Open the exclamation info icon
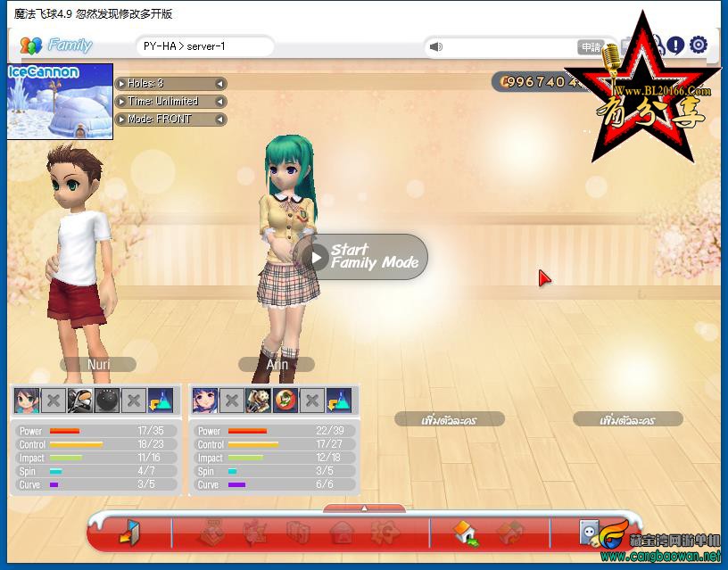728x570 pixels. tap(675, 45)
